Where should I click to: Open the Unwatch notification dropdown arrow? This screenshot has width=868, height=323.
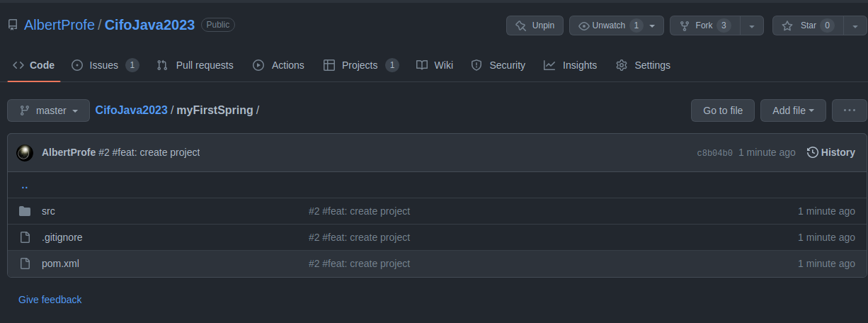point(652,25)
